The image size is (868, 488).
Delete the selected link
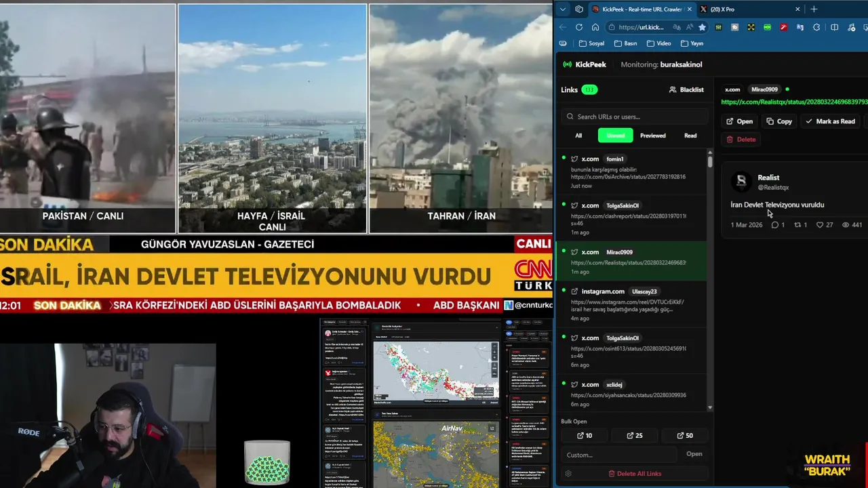741,139
